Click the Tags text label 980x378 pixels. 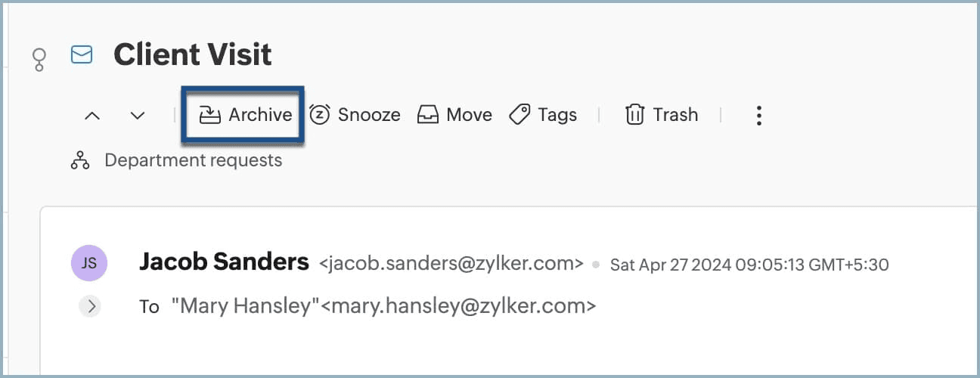pos(557,115)
